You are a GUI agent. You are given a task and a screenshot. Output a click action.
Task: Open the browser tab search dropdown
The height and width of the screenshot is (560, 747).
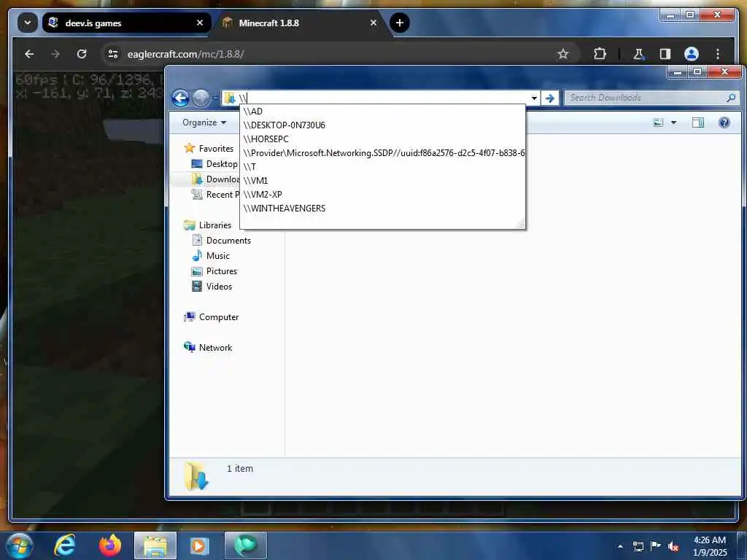(28, 23)
